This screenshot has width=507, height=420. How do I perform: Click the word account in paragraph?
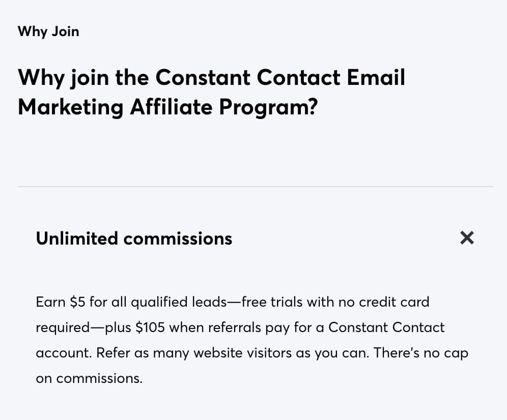64,353
